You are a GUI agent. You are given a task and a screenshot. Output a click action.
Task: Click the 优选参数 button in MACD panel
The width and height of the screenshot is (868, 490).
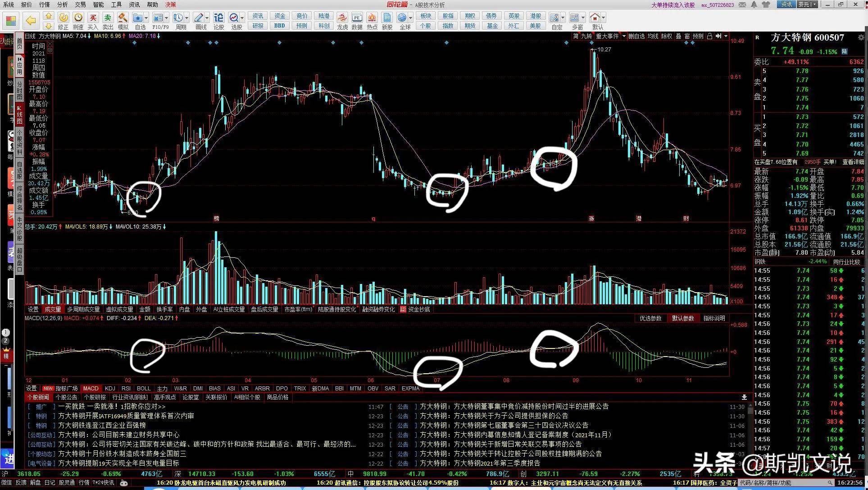[x=650, y=318]
